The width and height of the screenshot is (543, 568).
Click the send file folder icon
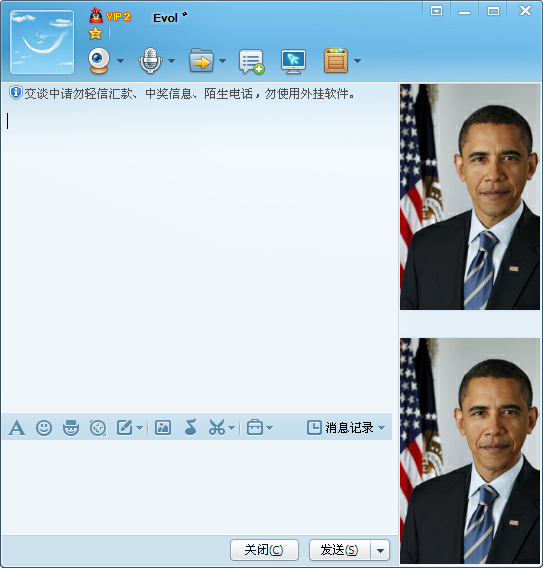201,60
